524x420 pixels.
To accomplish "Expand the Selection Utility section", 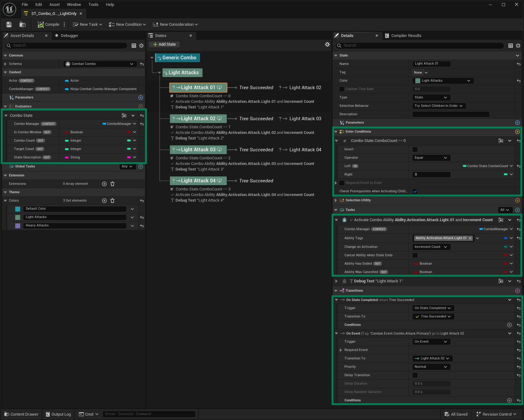I will (336, 200).
